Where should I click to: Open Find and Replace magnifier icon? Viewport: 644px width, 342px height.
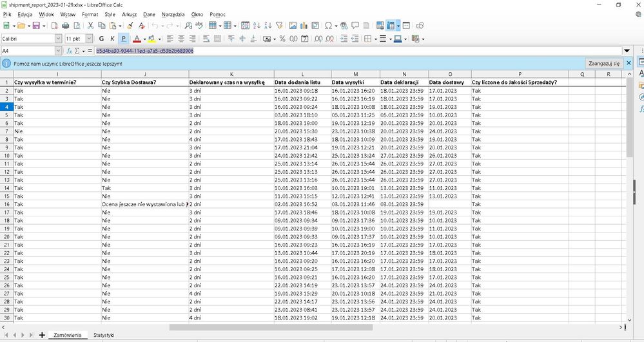(188, 26)
